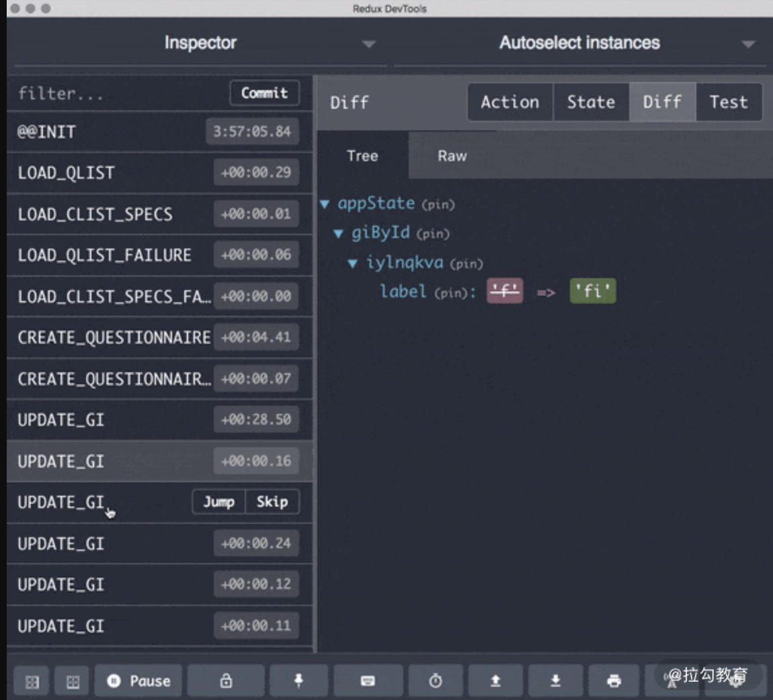Pin the appState key
Viewport: 773px width, 700px height.
[x=438, y=205]
